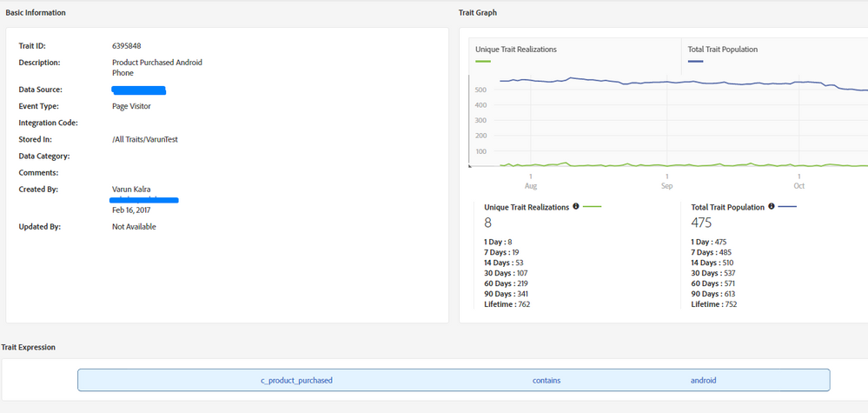868x413 pixels.
Task: Select Total Trait Population graph tab
Action: pos(723,50)
